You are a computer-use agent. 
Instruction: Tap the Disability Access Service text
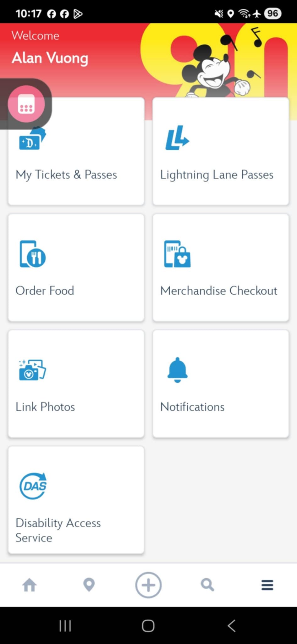(x=58, y=530)
